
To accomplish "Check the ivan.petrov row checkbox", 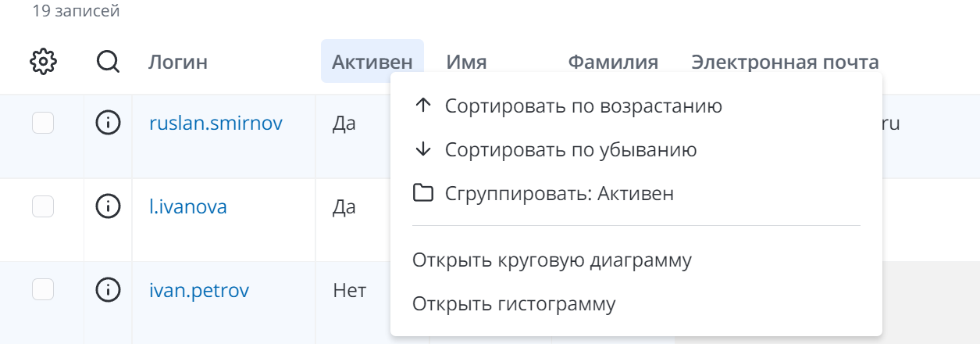I will pos(43,290).
